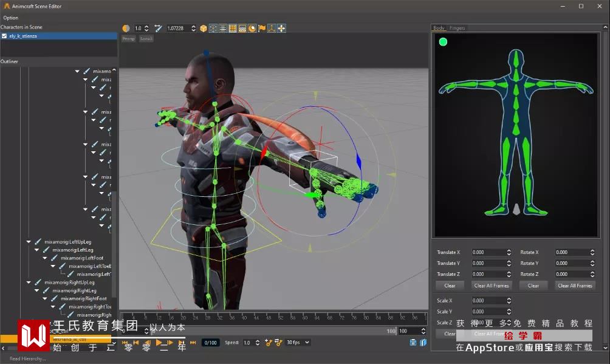The image size is (610, 364).
Task: Adjust the Speed value stepper arrows
Action: (x=257, y=343)
